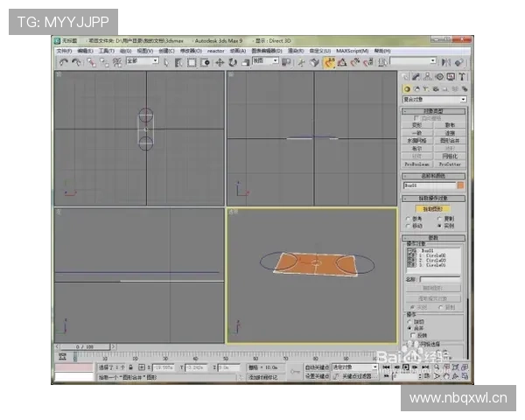
Task: Open the reactor menu
Action: 215,51
